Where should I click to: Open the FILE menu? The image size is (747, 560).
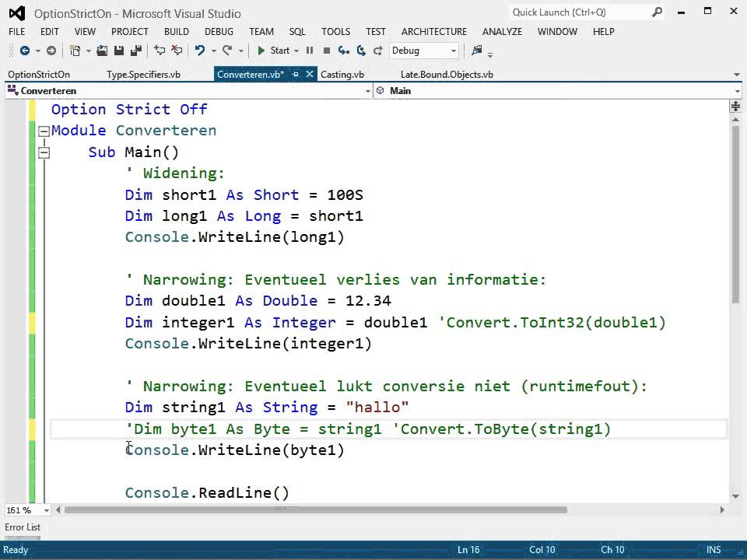tap(16, 31)
